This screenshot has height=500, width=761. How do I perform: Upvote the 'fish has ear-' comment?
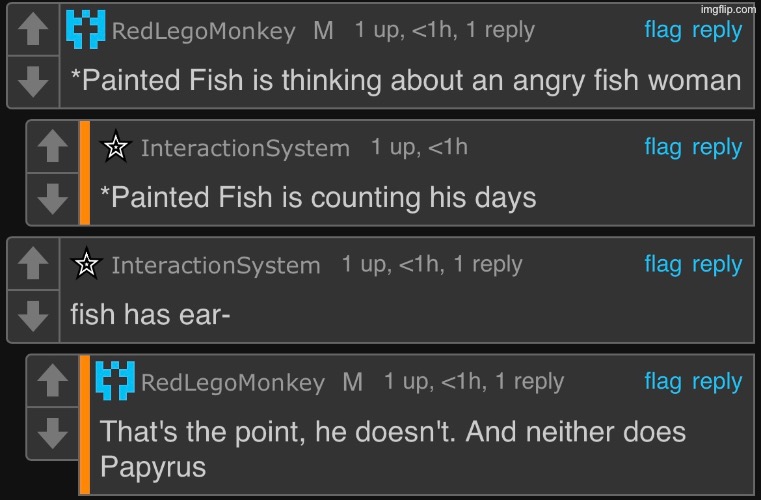click(33, 264)
